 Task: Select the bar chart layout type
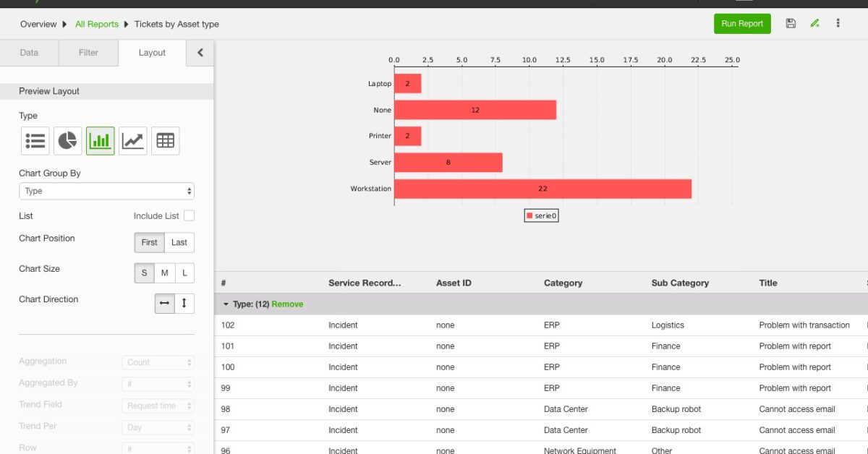click(x=100, y=140)
